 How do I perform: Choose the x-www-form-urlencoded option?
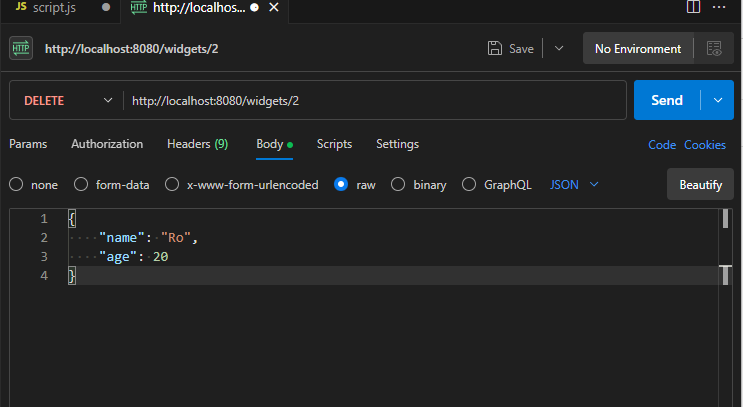point(172,185)
